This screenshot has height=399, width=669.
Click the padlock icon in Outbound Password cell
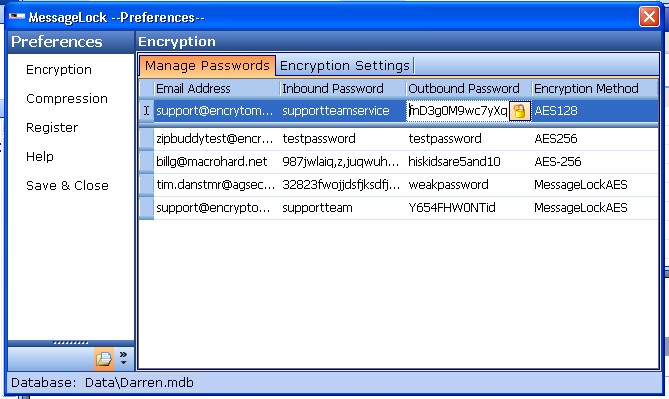pos(519,111)
